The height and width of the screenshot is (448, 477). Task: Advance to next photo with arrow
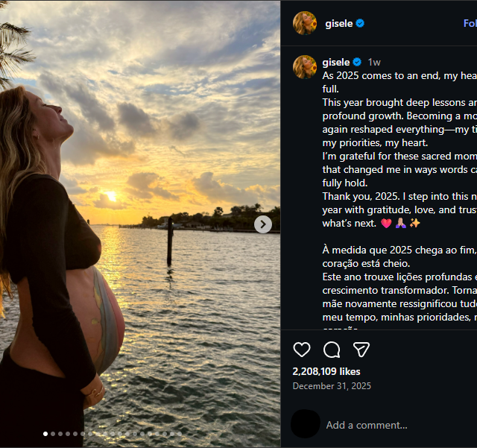(x=263, y=224)
